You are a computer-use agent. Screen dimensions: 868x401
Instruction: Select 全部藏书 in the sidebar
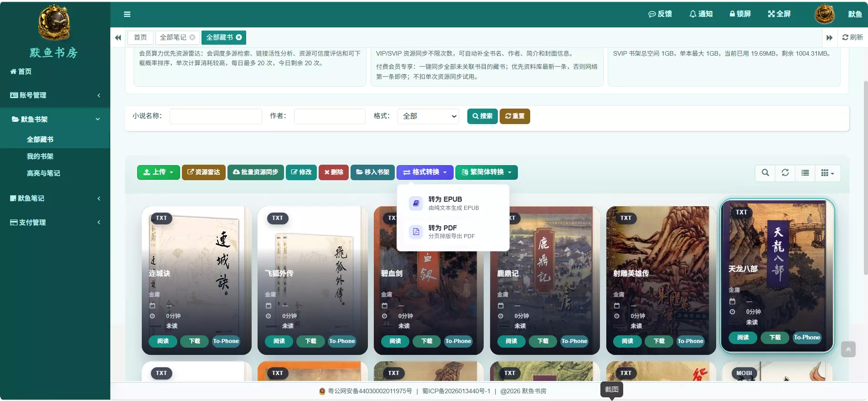(x=40, y=140)
